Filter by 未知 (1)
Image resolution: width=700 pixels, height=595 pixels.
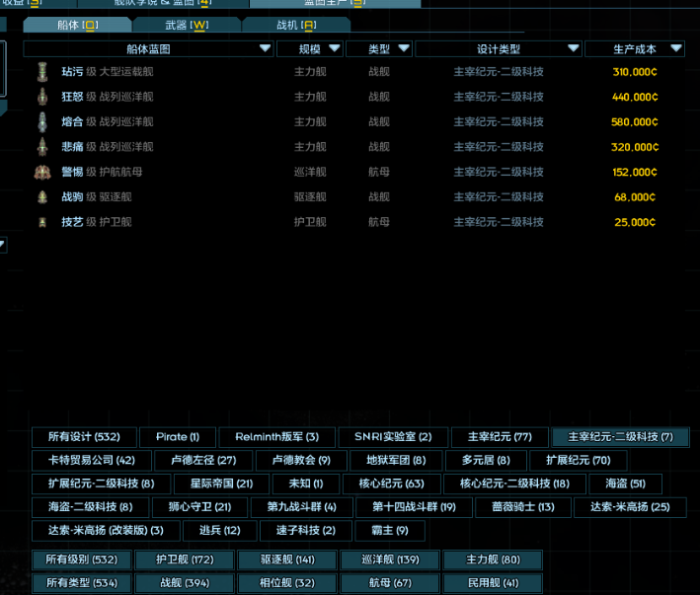click(x=306, y=483)
